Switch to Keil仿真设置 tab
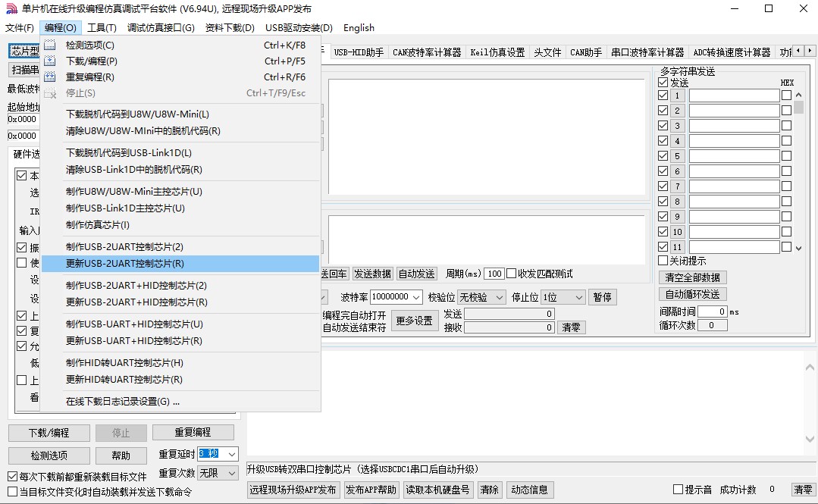Screen dimensions: 818x504 pyautogui.click(x=497, y=52)
